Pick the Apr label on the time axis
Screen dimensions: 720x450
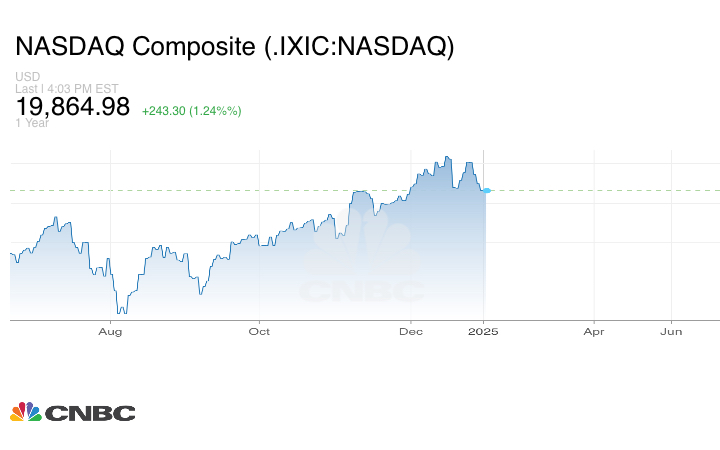(594, 331)
